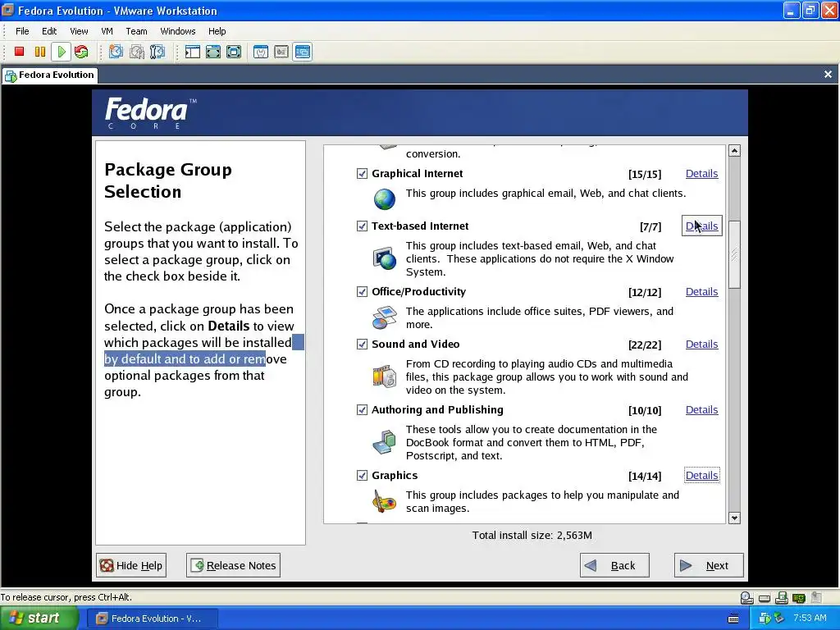
Task: Click Next to continue installation
Action: 709,565
